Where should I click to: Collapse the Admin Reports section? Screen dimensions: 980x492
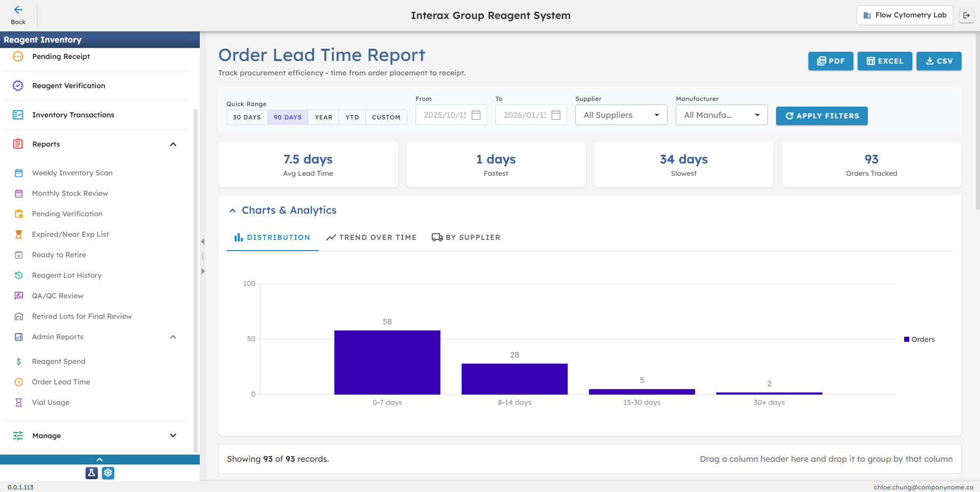(x=173, y=337)
